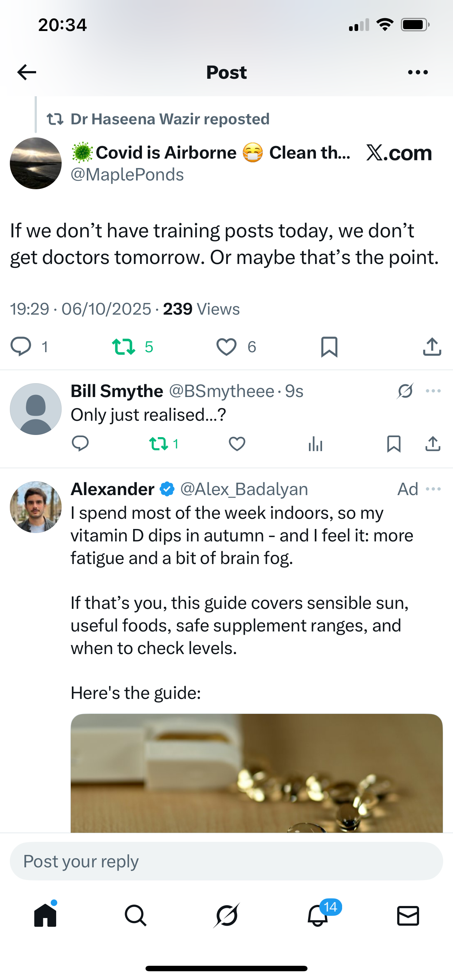The width and height of the screenshot is (453, 980).
Task: Open the Grok tab in bottom bar
Action: (226, 915)
